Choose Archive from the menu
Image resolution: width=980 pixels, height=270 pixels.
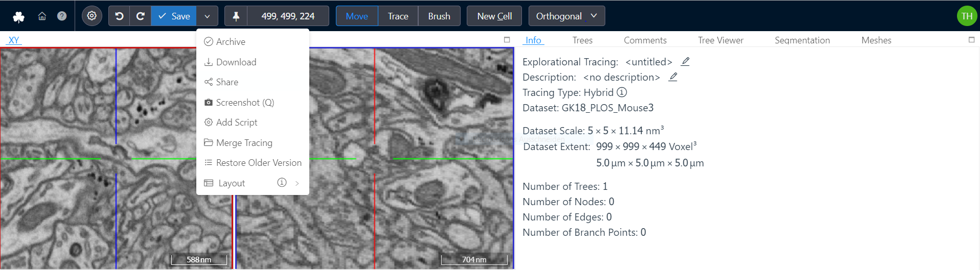[253, 42]
